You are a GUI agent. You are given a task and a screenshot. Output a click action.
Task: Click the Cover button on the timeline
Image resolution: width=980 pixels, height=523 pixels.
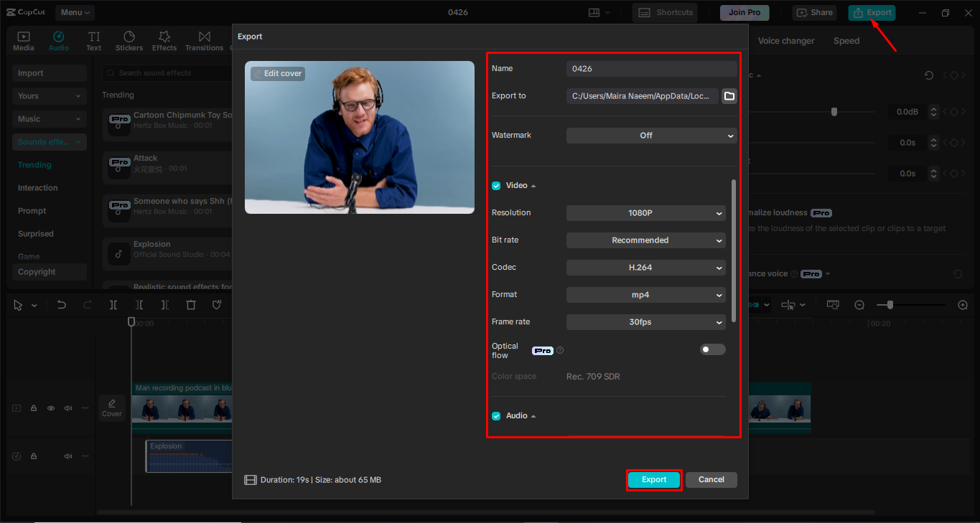[x=112, y=408]
